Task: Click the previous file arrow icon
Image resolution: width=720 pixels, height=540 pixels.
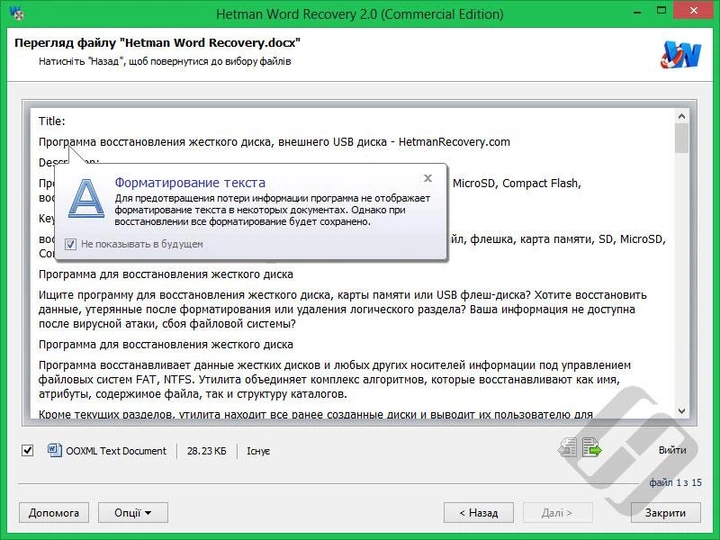Action: pos(568,448)
